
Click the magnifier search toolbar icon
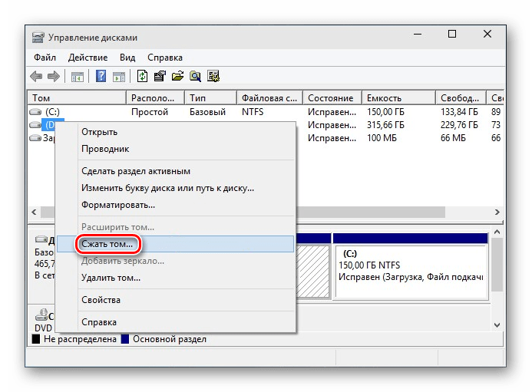(195, 76)
